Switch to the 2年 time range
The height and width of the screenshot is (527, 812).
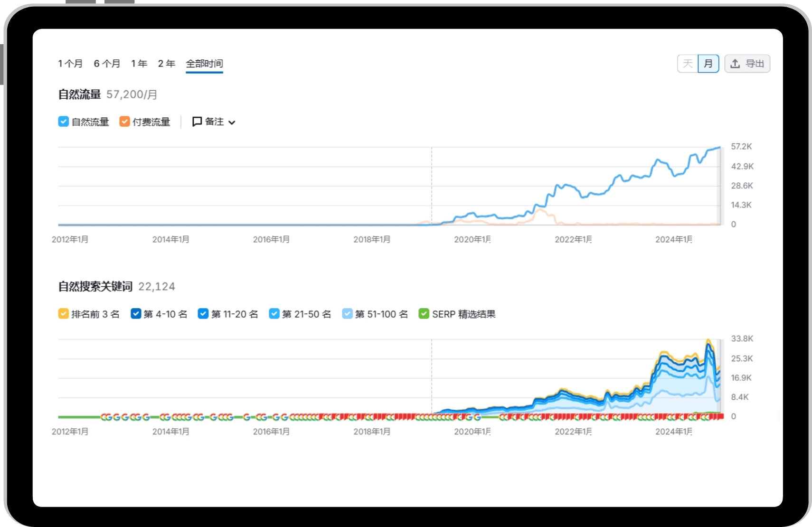click(x=167, y=64)
